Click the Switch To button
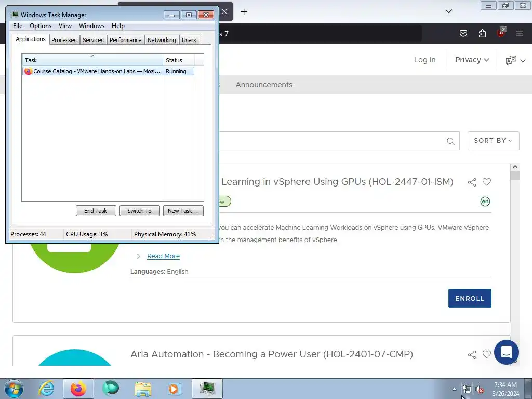This screenshot has height=399, width=532. [x=139, y=211]
